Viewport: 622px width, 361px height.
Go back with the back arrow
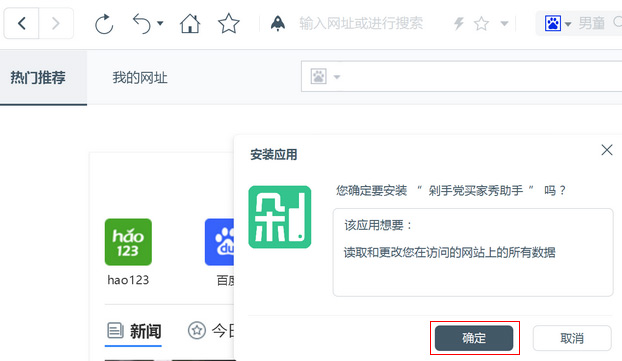click(x=21, y=23)
